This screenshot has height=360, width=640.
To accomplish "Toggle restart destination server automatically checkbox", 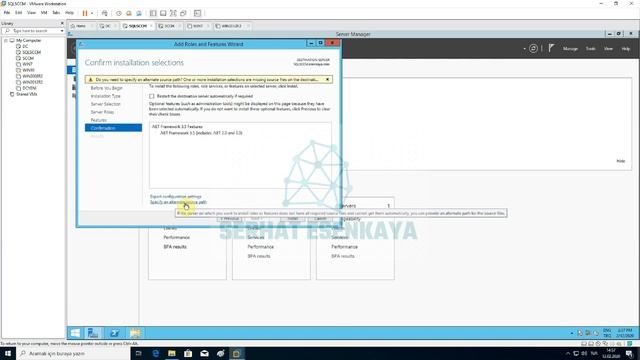I will [151, 96].
